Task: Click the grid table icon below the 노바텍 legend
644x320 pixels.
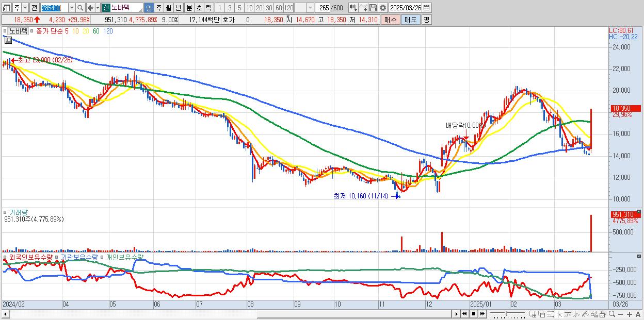Action: point(8,40)
